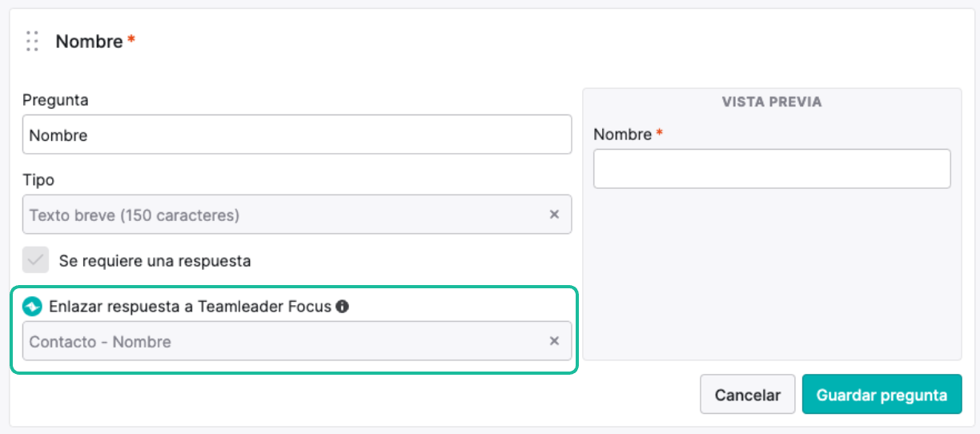The width and height of the screenshot is (980, 434).
Task: Click the Tipo field label
Action: 38,180
